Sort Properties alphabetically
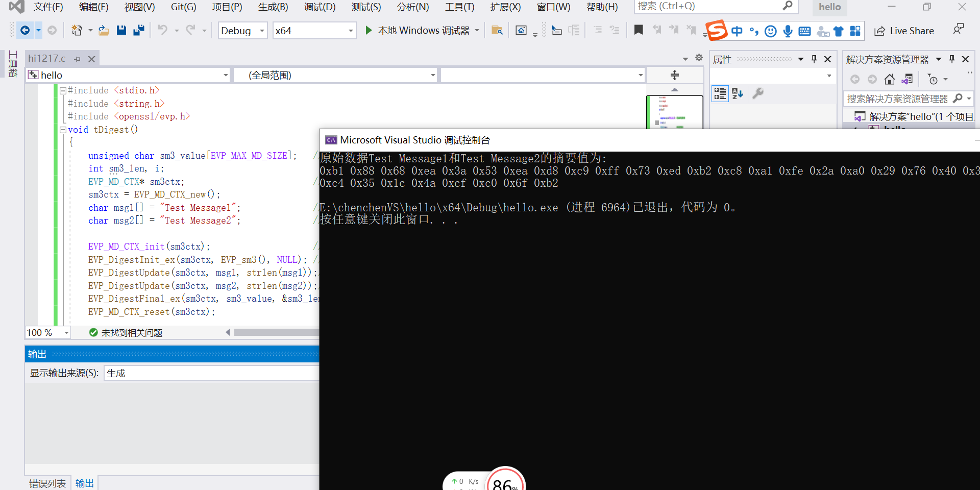980x490 pixels. 738,93
